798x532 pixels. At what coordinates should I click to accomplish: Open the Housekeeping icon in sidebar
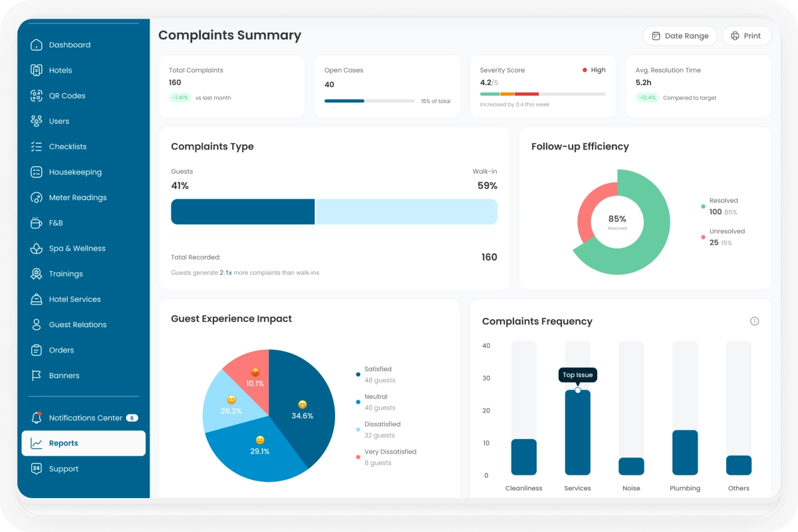[x=37, y=172]
